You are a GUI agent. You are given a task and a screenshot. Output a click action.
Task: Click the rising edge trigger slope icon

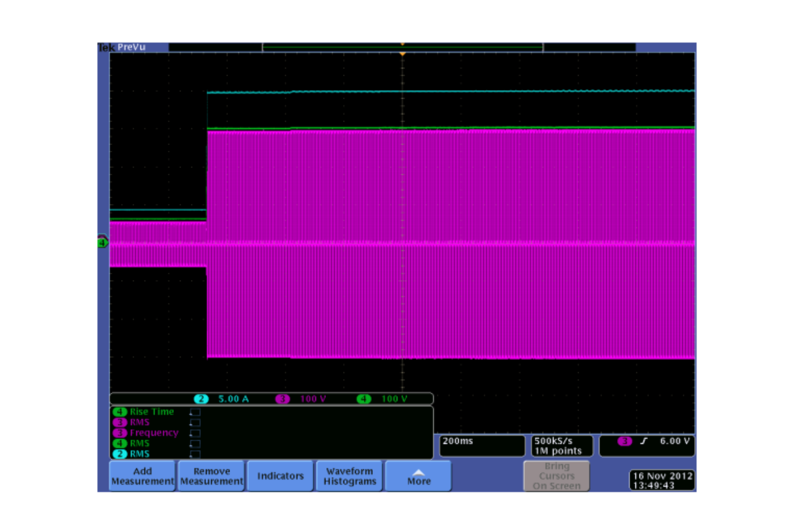click(644, 441)
